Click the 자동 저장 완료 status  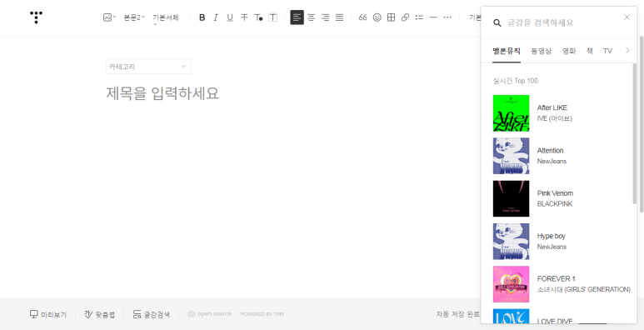tap(457, 314)
